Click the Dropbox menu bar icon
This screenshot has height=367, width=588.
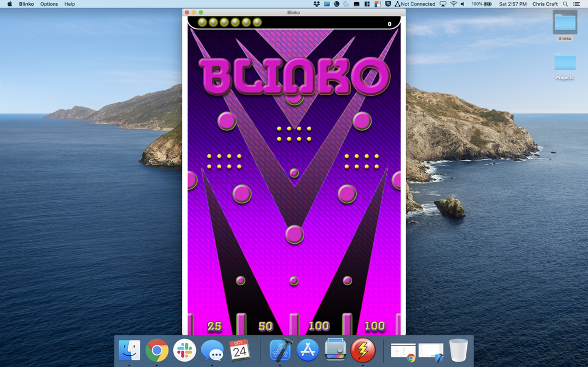pos(317,4)
